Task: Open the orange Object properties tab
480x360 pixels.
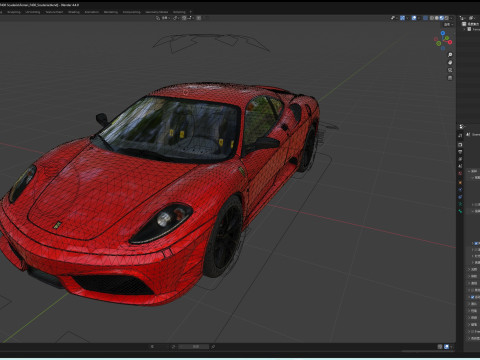Action: click(460, 183)
